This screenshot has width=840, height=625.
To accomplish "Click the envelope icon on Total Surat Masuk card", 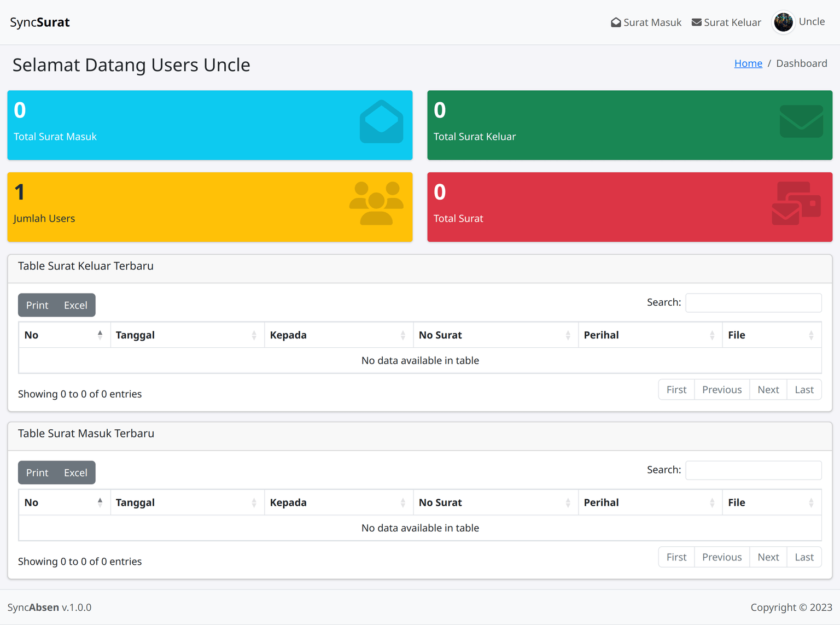I will coord(381,122).
